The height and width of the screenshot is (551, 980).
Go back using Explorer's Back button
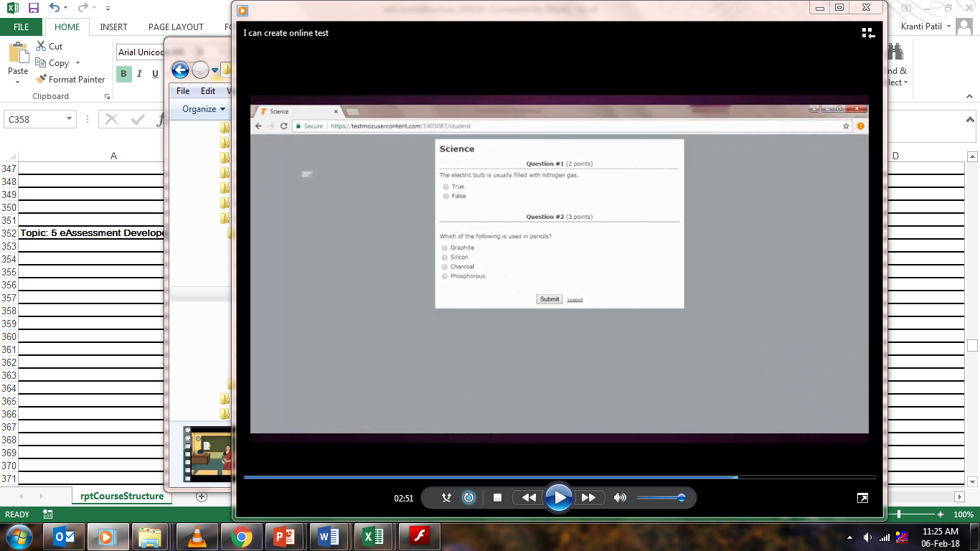(x=180, y=70)
